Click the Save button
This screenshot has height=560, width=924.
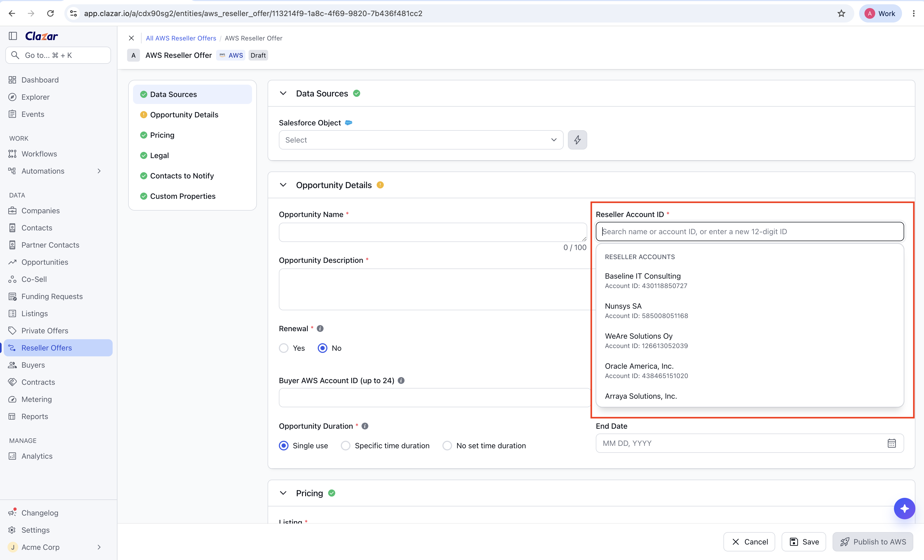pos(804,542)
